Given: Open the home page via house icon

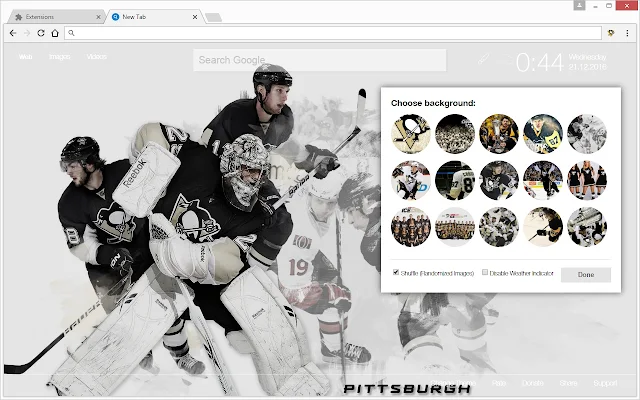Looking at the screenshot, I should pos(55,33).
